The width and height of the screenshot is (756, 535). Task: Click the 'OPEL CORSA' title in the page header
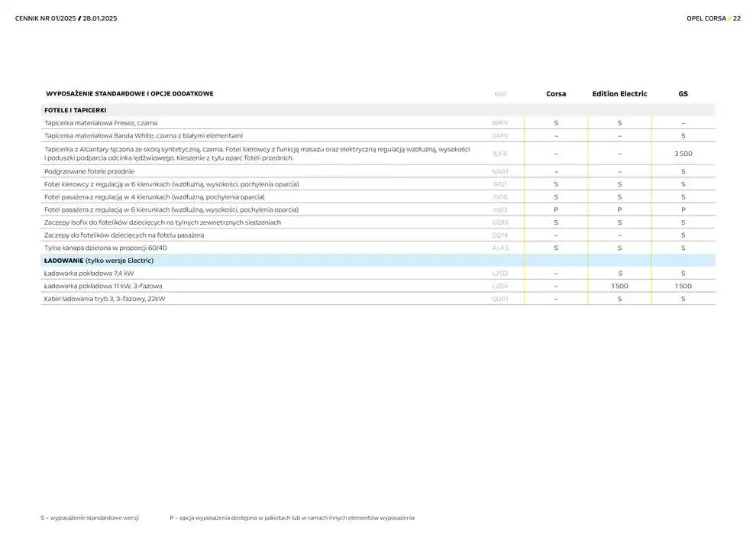point(706,18)
